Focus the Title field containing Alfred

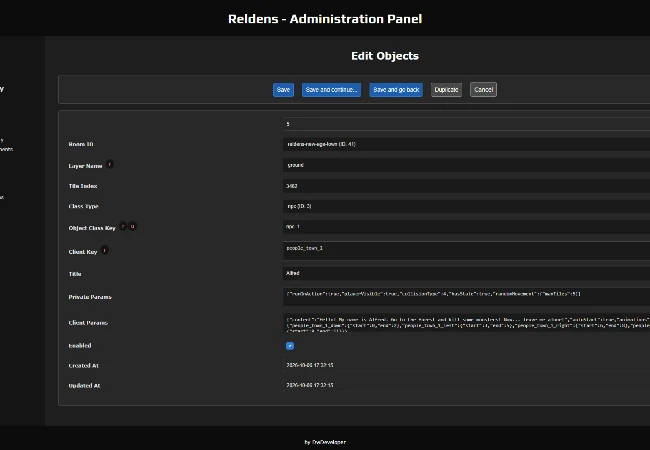pyautogui.click(x=466, y=273)
